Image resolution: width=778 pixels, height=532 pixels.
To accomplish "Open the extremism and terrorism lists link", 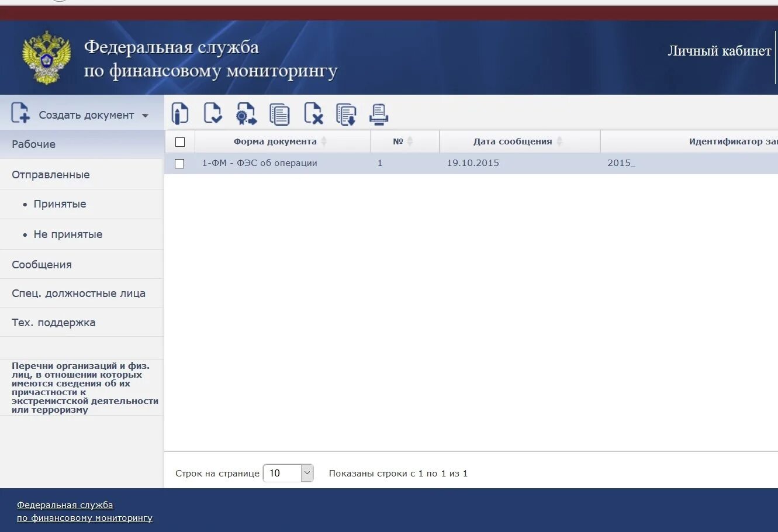I will [x=85, y=388].
